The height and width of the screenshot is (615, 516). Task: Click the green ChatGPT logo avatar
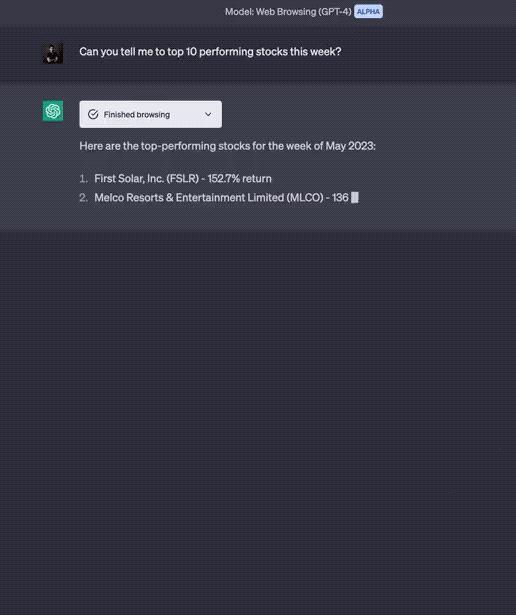[x=53, y=111]
